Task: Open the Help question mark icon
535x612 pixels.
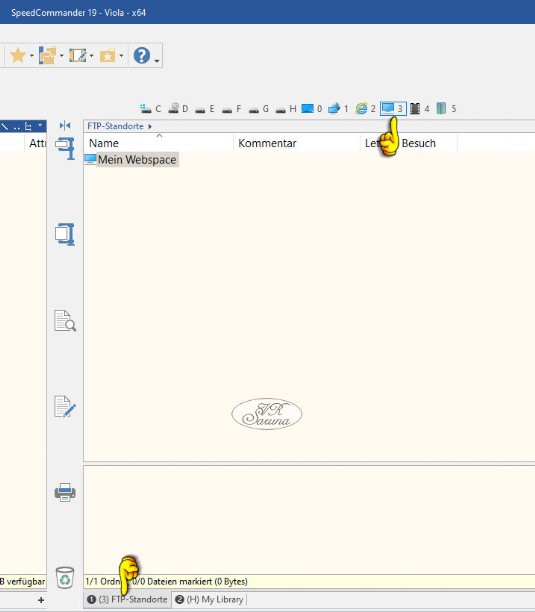Action: point(142,55)
